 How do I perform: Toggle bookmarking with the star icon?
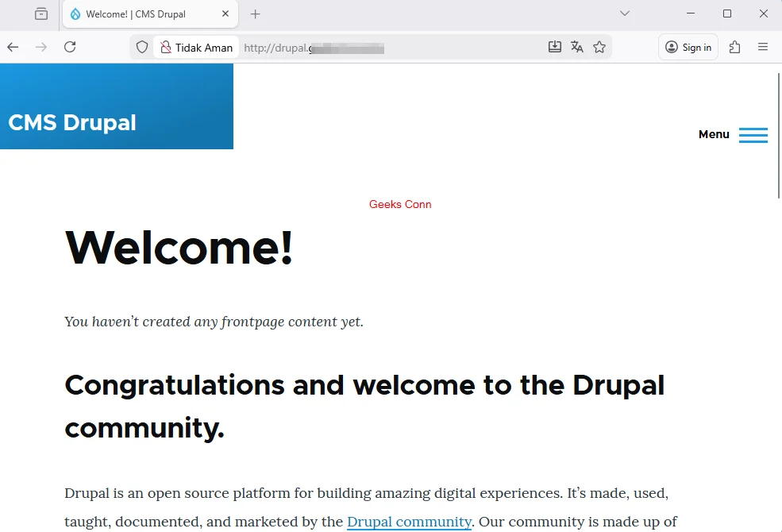pos(599,47)
